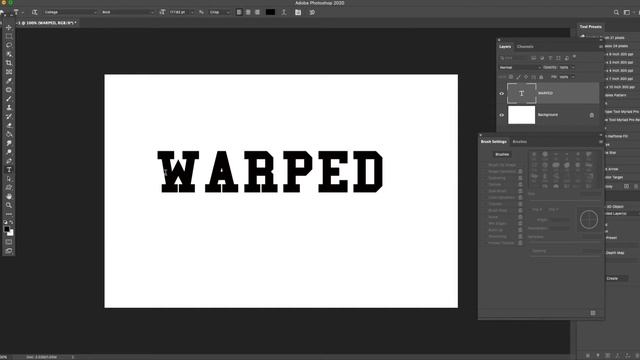Select the Dodge tool
Screen dimensions: 640x360
tap(9, 152)
